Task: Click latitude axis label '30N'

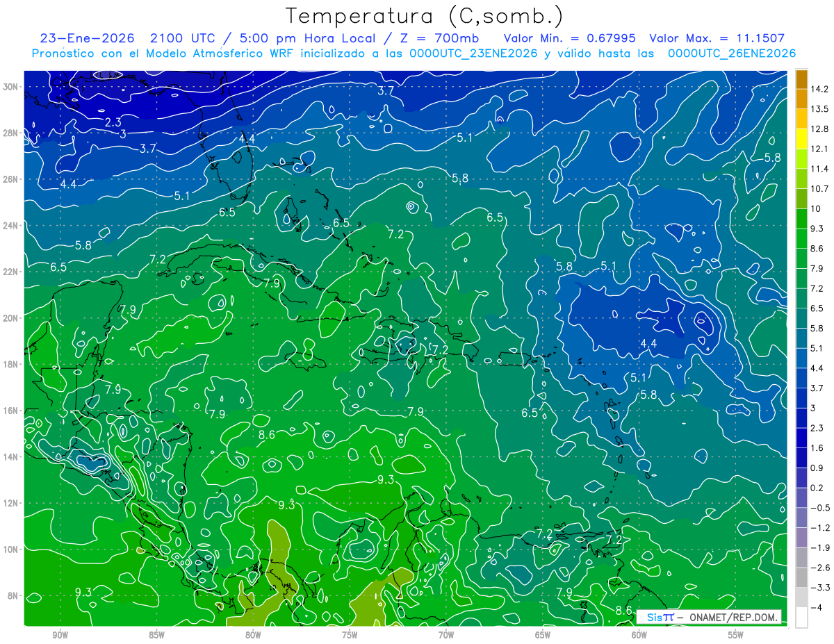Action: click(12, 86)
